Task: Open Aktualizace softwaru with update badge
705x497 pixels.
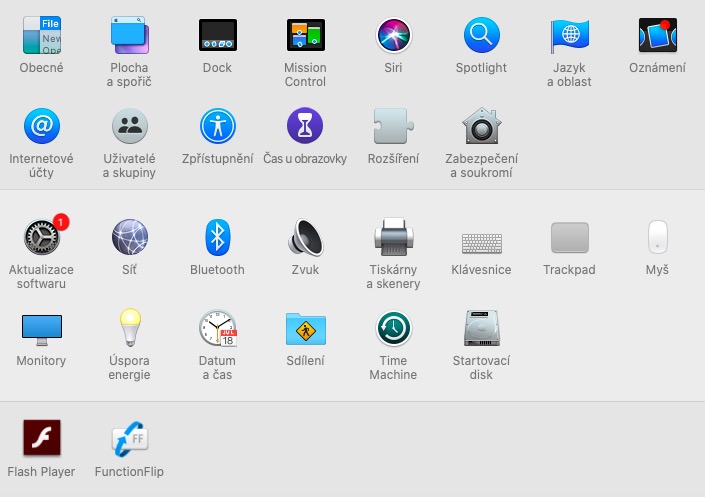Action: 42,237
